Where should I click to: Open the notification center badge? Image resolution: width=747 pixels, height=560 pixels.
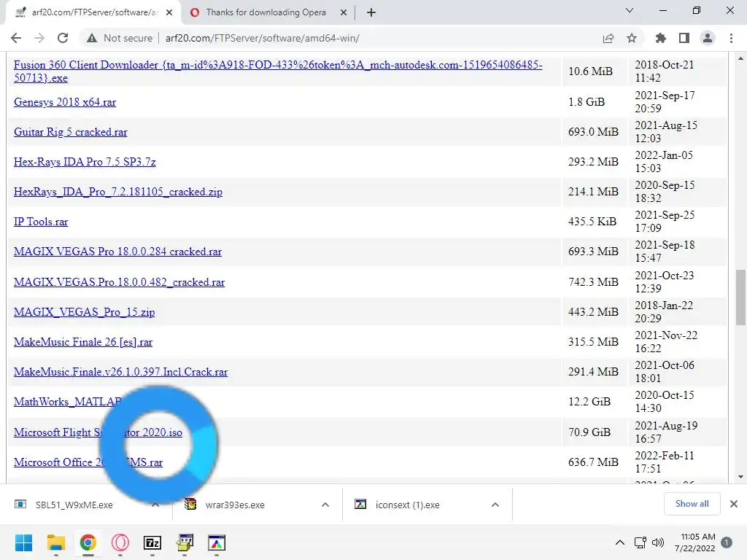727,542
